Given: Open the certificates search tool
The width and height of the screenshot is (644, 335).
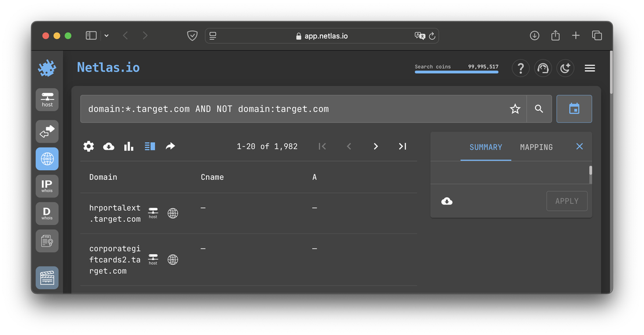Looking at the screenshot, I should tap(47, 240).
